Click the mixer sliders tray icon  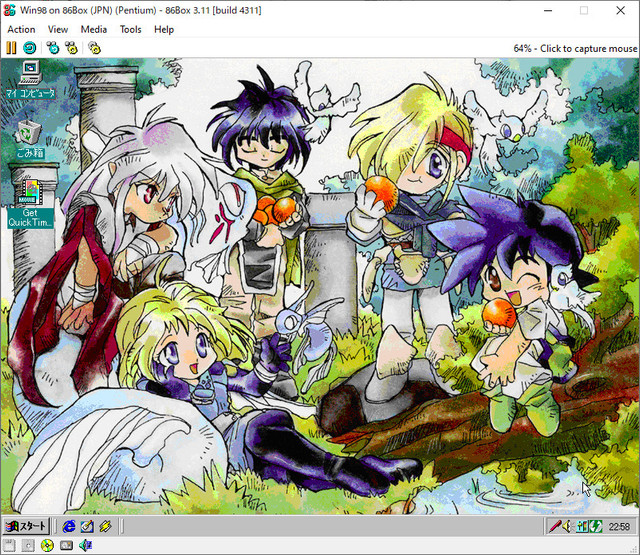pos(582,526)
